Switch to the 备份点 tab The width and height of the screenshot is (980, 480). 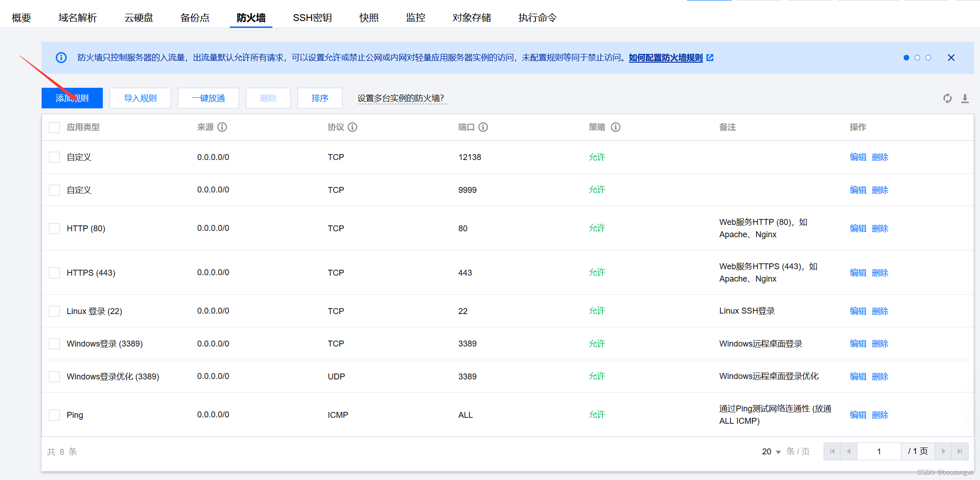tap(195, 18)
